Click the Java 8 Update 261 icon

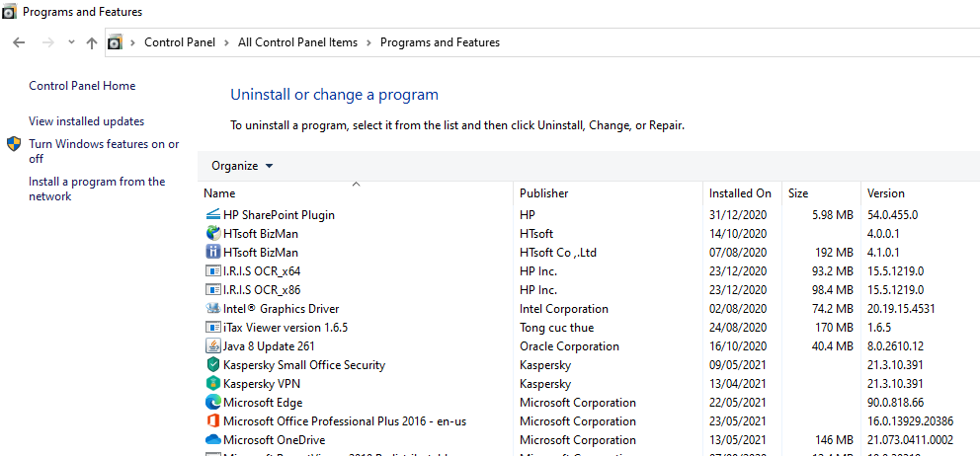tap(213, 346)
